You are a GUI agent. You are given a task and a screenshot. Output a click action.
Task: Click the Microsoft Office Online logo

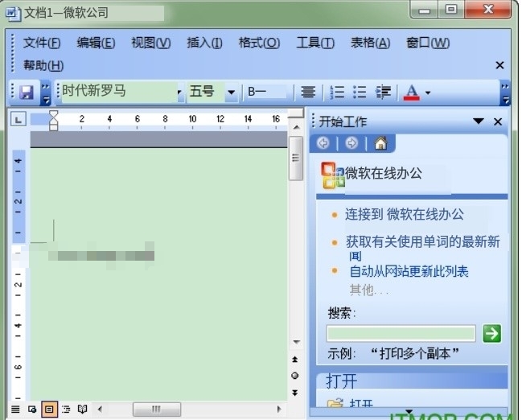[332, 175]
